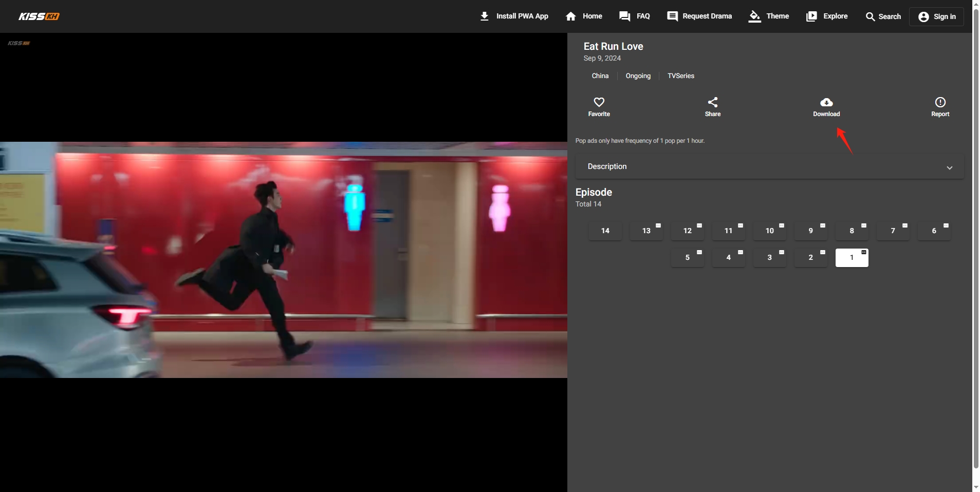Select the Explore menu label
Screen dimensions: 980x492
pos(835,16)
